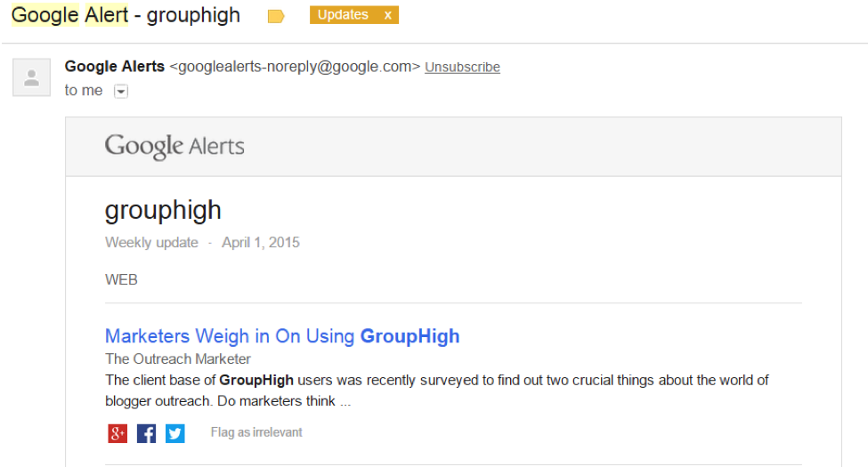Click the googlealerts-noreply@google.com address

[295, 67]
